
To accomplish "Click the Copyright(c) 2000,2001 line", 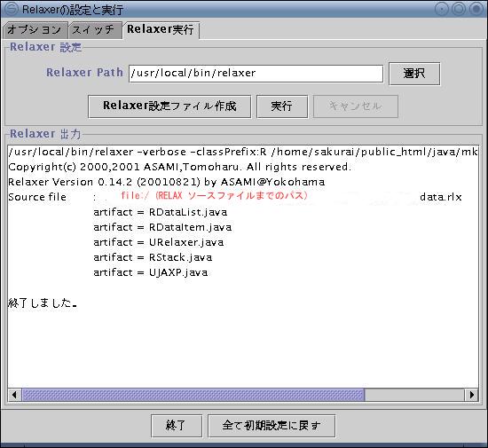I will point(179,167).
